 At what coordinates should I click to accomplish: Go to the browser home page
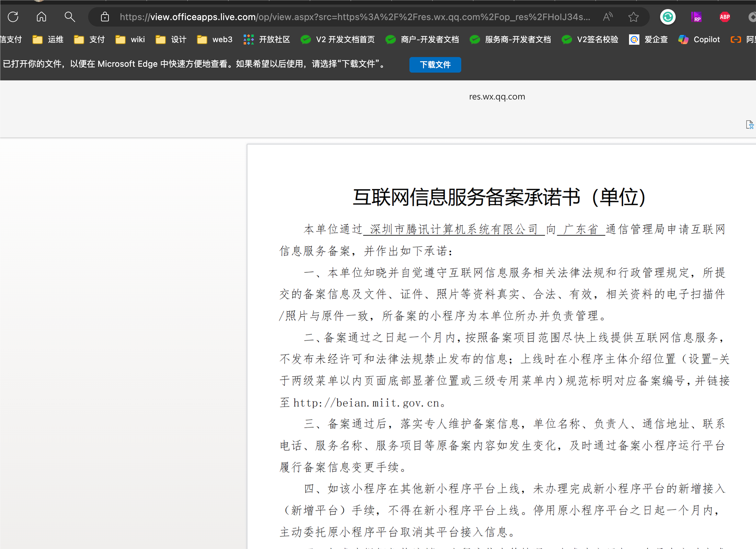pyautogui.click(x=41, y=17)
